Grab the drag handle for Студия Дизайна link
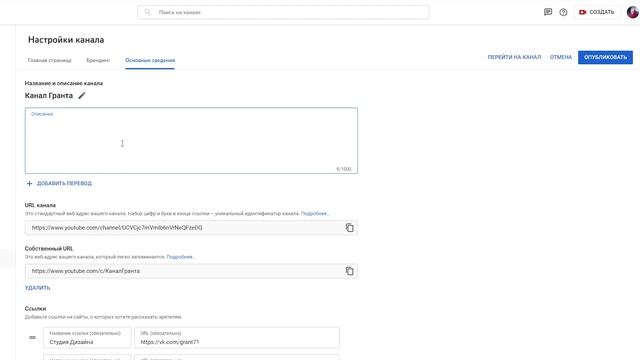 (x=33, y=338)
